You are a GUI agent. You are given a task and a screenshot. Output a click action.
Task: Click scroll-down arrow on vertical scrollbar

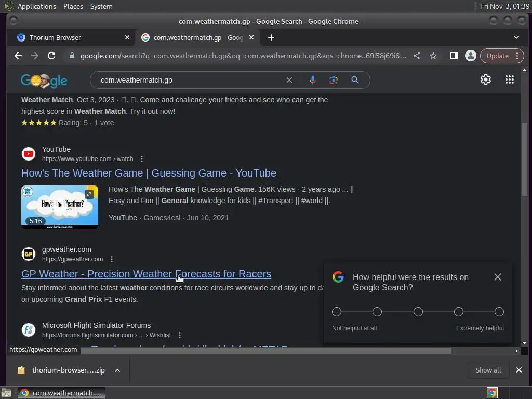pos(525,343)
